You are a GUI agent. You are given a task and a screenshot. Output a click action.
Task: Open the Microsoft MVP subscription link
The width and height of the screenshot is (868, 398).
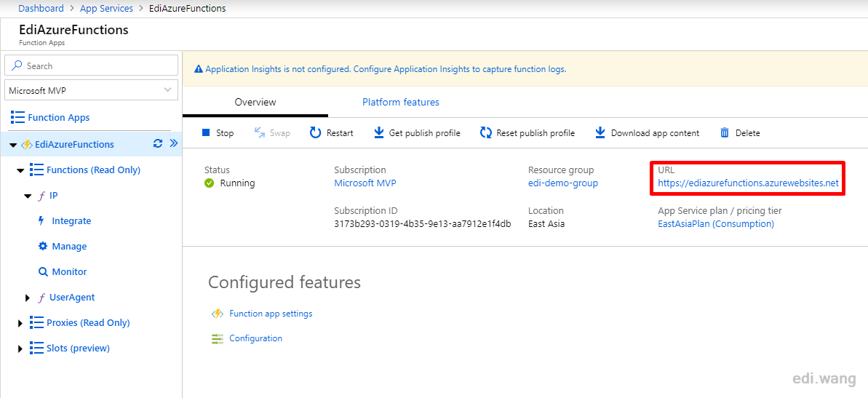click(365, 183)
